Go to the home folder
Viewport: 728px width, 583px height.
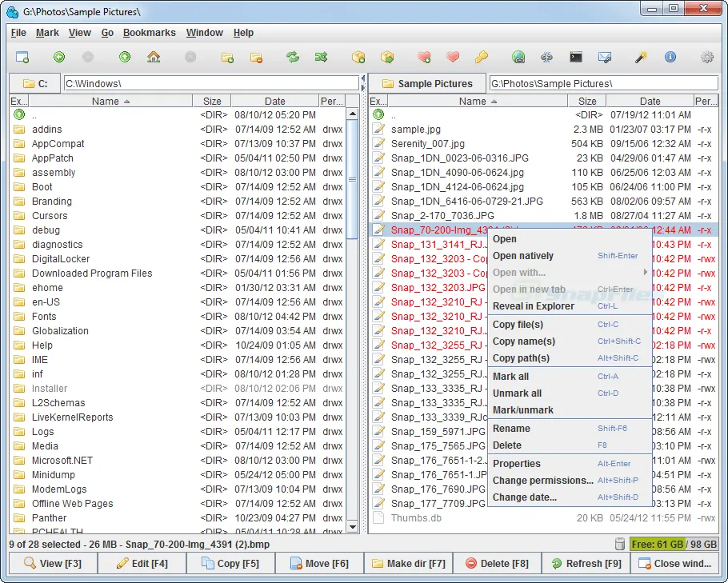pos(154,57)
